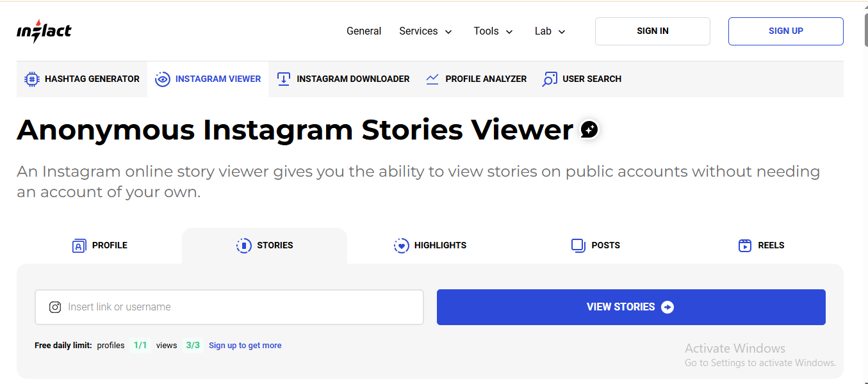Open the PROFILE ANALYZER tool
The width and height of the screenshot is (868, 384).
point(476,79)
